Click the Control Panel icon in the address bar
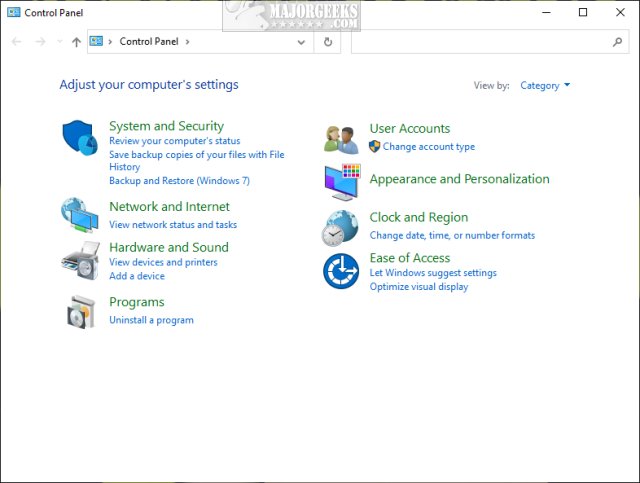This screenshot has width=640, height=483. (x=96, y=41)
